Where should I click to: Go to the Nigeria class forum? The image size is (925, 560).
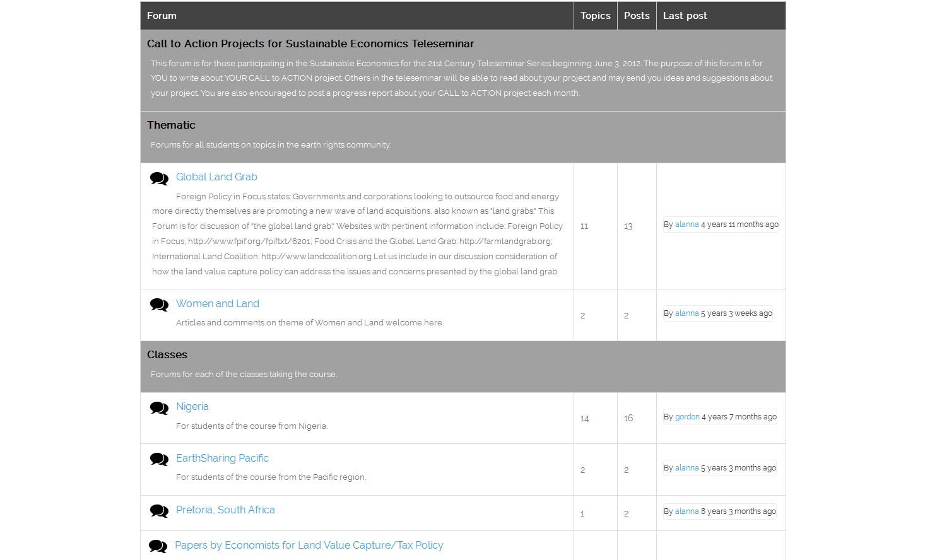pyautogui.click(x=192, y=407)
